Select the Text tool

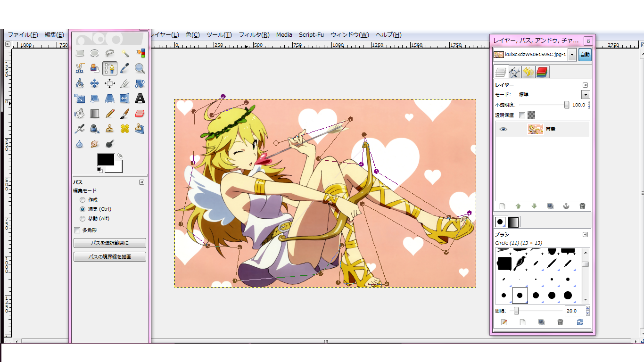tap(140, 99)
